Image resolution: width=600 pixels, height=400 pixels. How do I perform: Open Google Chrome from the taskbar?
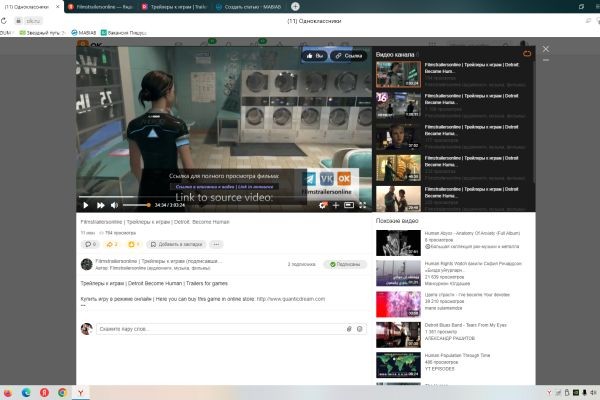pyautogui.click(x=62, y=392)
